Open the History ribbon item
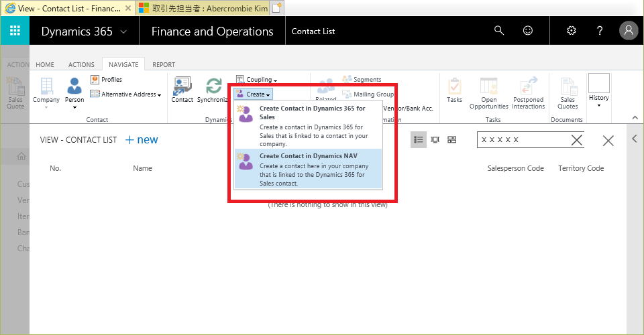644x335 pixels. point(599,91)
